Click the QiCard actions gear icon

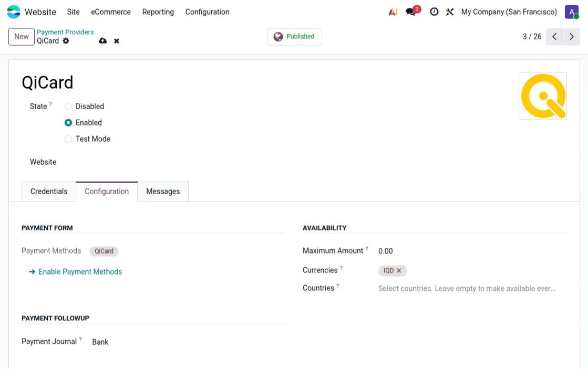click(66, 41)
